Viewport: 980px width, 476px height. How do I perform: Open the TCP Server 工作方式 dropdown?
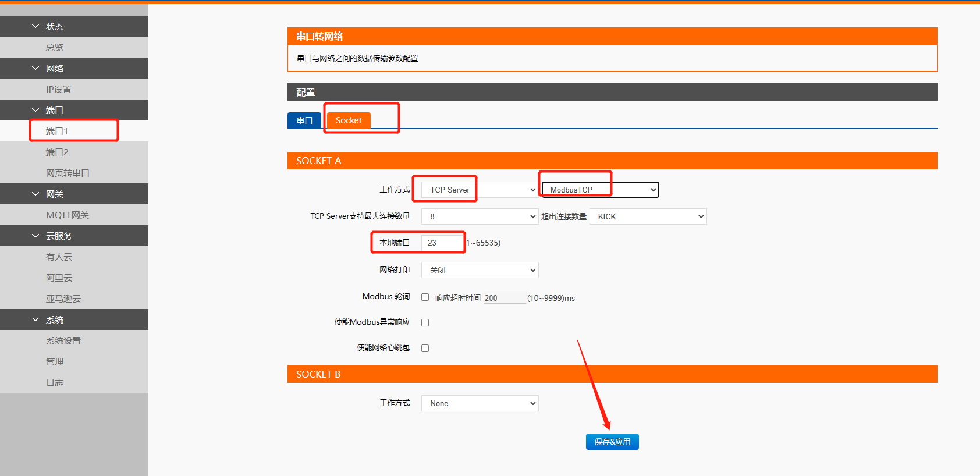480,190
